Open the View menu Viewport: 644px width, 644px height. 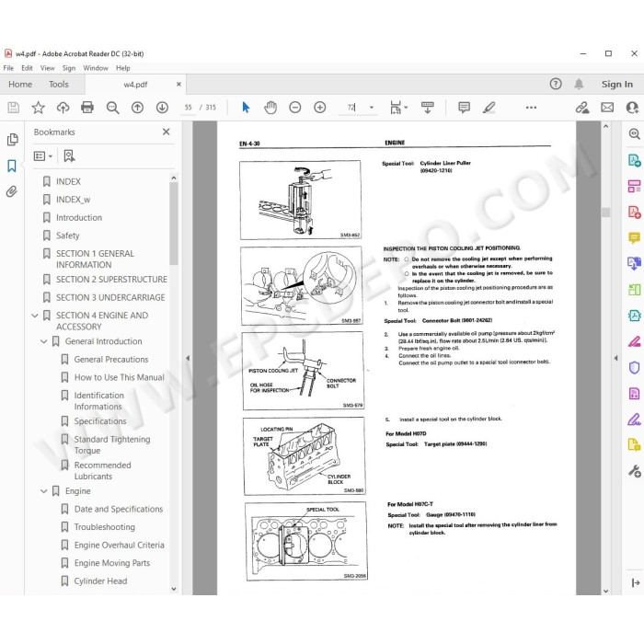47,68
